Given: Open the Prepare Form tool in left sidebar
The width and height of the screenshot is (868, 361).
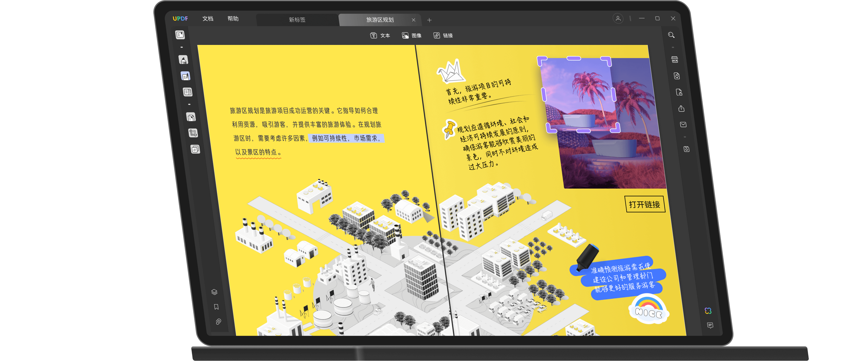Looking at the screenshot, I should (187, 92).
